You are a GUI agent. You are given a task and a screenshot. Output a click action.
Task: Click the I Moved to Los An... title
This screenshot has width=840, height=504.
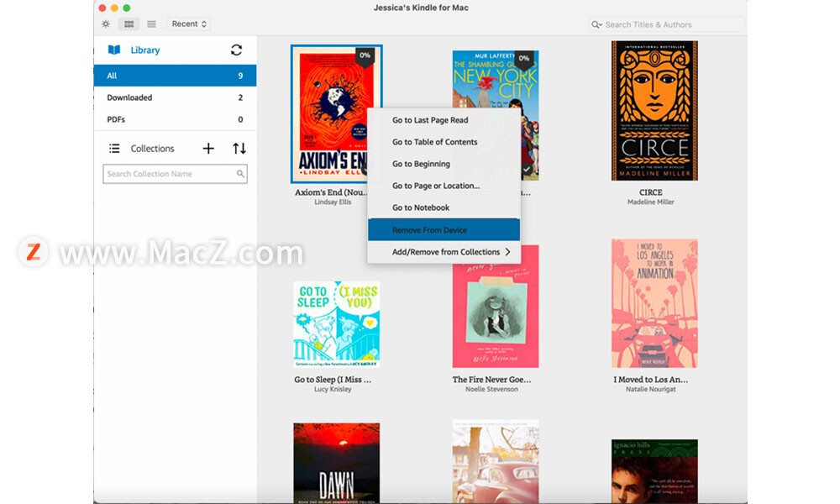click(651, 380)
